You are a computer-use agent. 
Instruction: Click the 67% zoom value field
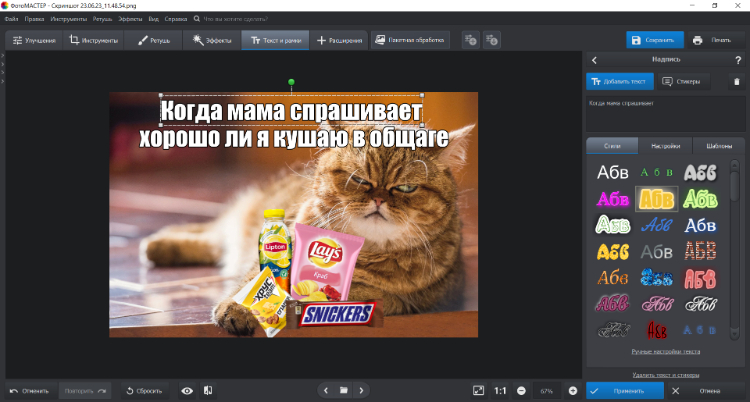[x=547, y=391]
